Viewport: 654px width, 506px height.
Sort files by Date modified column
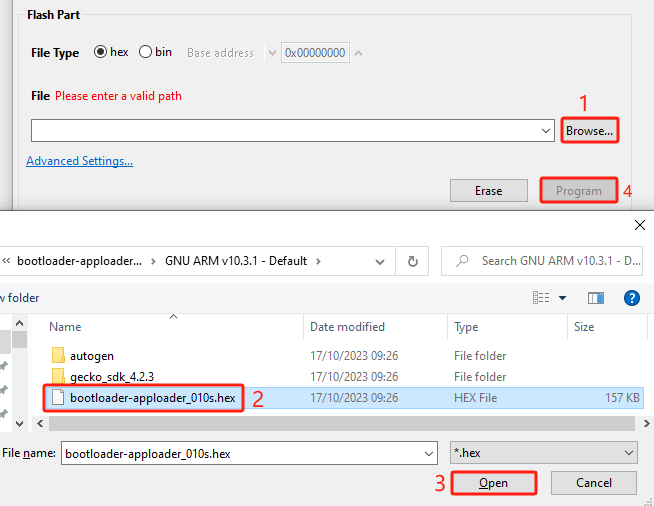coord(350,327)
